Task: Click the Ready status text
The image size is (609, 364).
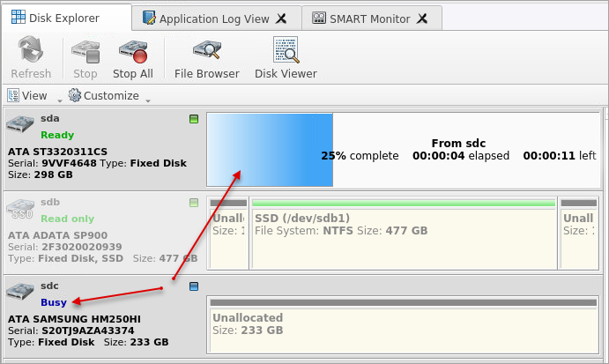Action: click(57, 135)
